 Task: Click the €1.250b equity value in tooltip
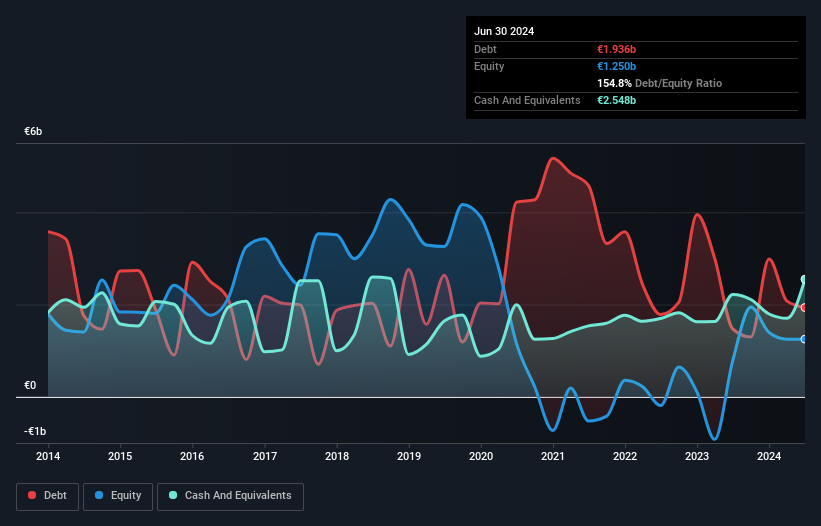(x=616, y=66)
